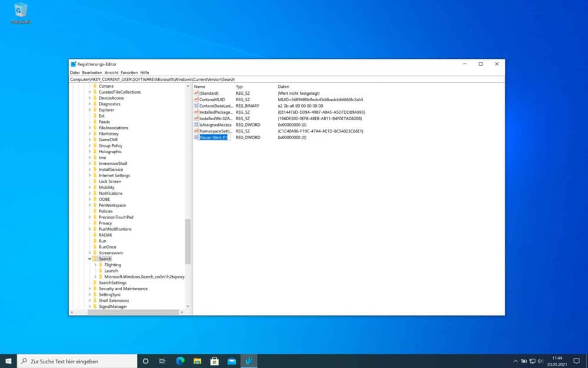This screenshot has width=588, height=368.
Task: Click the Policies key folder icon
Action: coord(95,211)
